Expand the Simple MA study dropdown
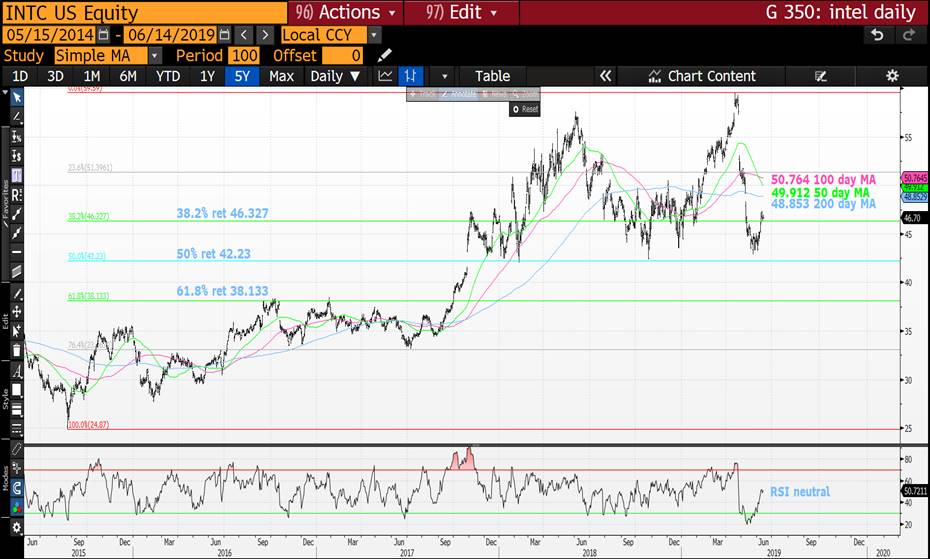Viewport: 930px width, 559px height. [x=155, y=56]
